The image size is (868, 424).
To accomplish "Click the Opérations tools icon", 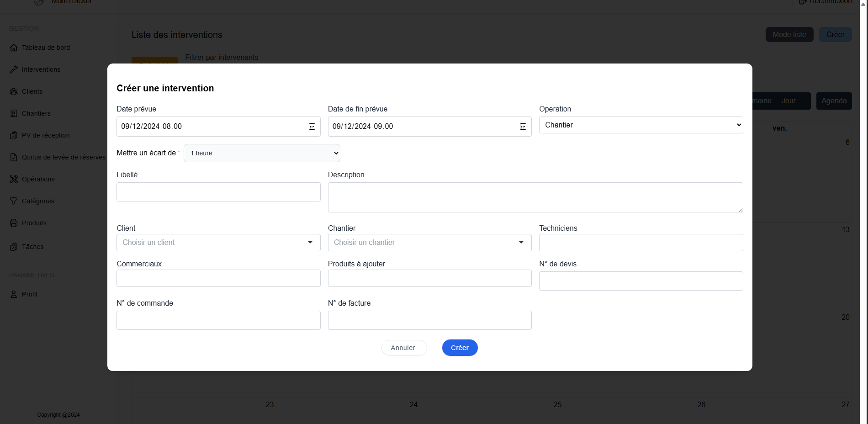I will coord(14,179).
